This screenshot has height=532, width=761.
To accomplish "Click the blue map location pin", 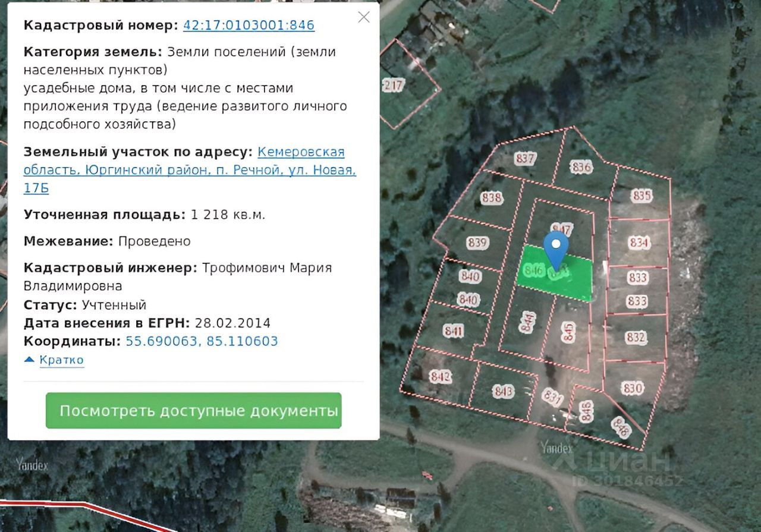I will (556, 250).
